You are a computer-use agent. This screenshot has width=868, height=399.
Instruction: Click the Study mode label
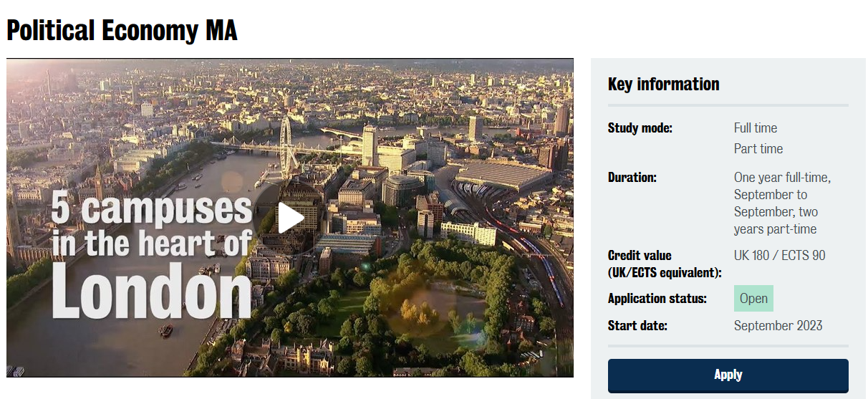pos(640,128)
